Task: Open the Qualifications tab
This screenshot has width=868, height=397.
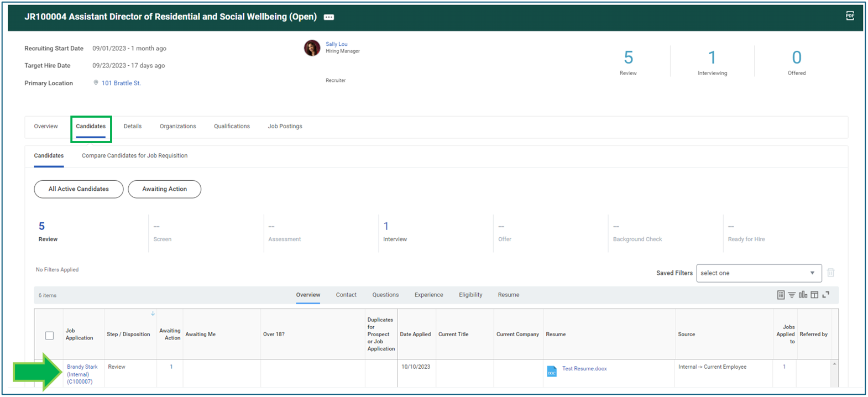Action: tap(232, 127)
